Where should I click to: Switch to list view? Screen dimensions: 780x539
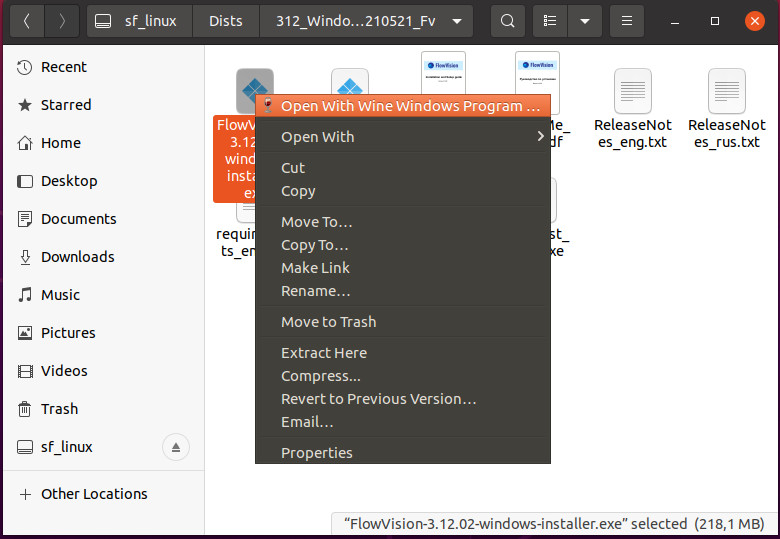[x=550, y=21]
